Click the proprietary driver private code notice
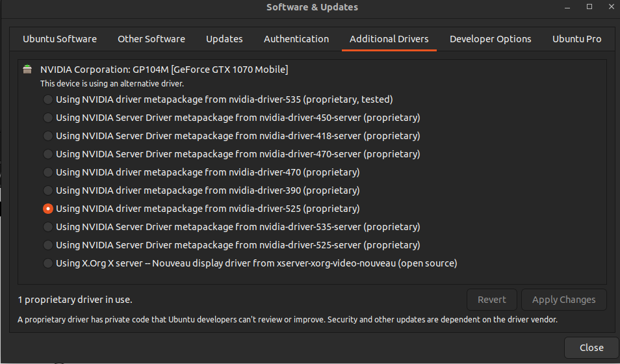 pyautogui.click(x=287, y=319)
